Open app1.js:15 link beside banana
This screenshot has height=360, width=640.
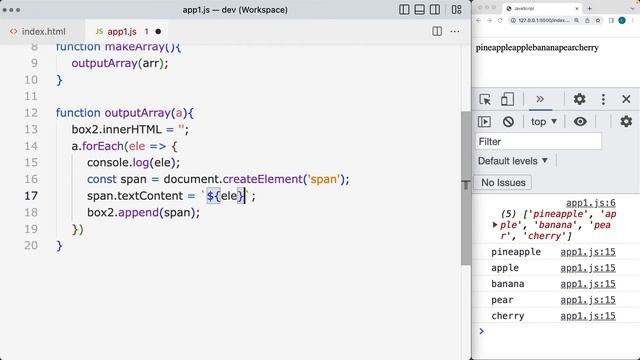point(588,284)
